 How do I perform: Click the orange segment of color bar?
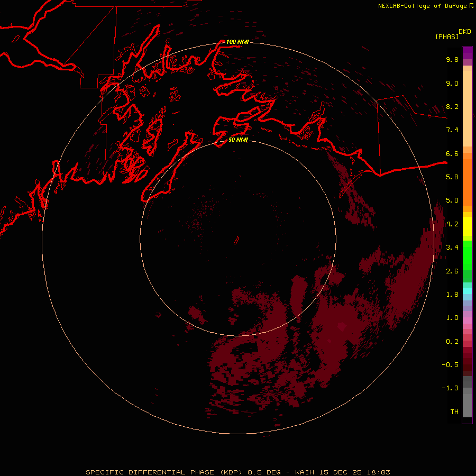point(467,182)
